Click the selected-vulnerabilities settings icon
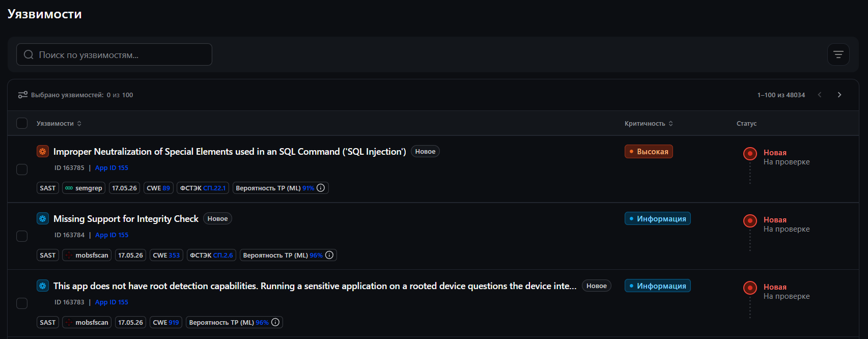 tap(23, 95)
